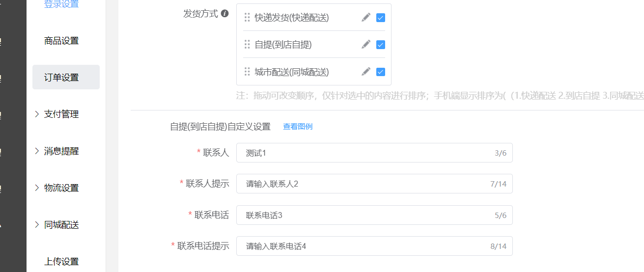Image resolution: width=644 pixels, height=272 pixels.
Task: Go to 上传设置 in the sidebar
Action: tap(61, 261)
